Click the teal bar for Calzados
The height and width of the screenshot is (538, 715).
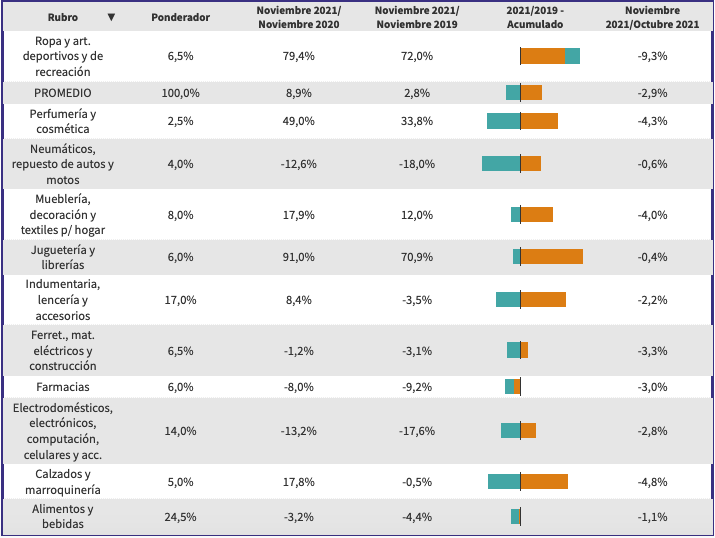tap(504, 482)
